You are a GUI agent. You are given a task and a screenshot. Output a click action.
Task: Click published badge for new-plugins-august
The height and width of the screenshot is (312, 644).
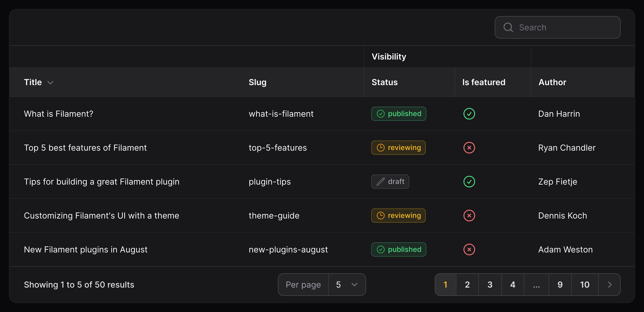[399, 250]
